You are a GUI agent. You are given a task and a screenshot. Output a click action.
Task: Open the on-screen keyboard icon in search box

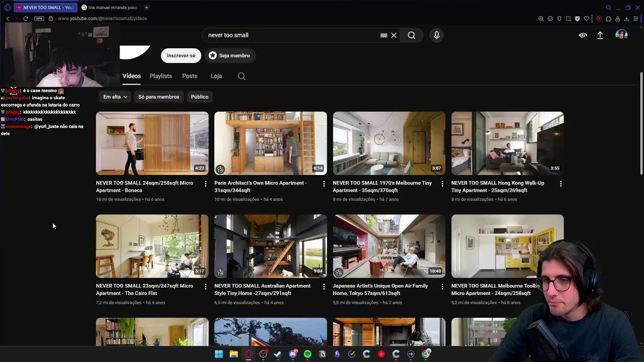tap(384, 35)
